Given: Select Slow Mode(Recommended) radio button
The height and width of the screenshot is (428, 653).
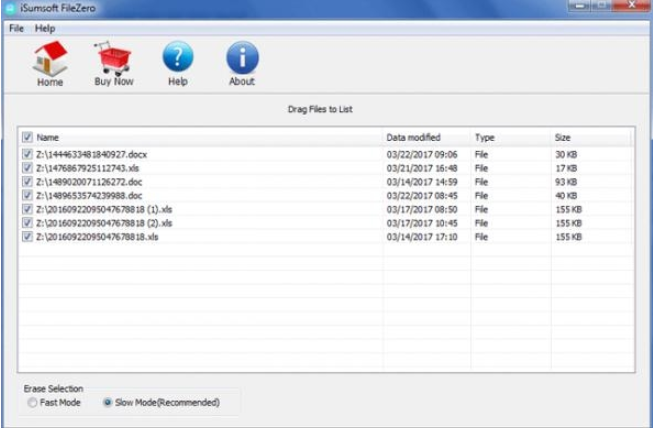Looking at the screenshot, I should 107,403.
